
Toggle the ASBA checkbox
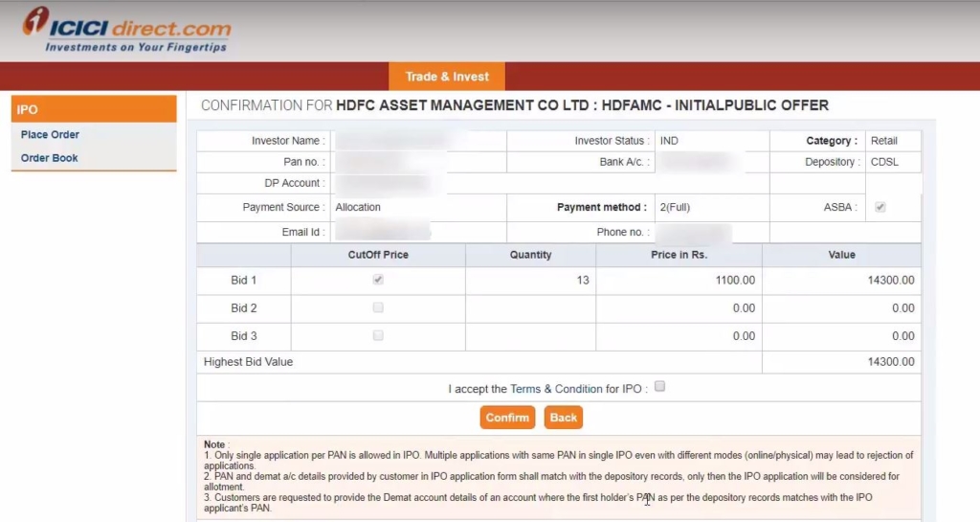click(880, 207)
